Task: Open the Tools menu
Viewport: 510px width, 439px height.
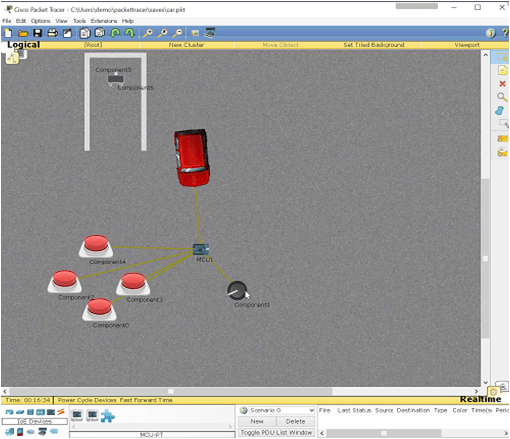Action: [x=79, y=21]
